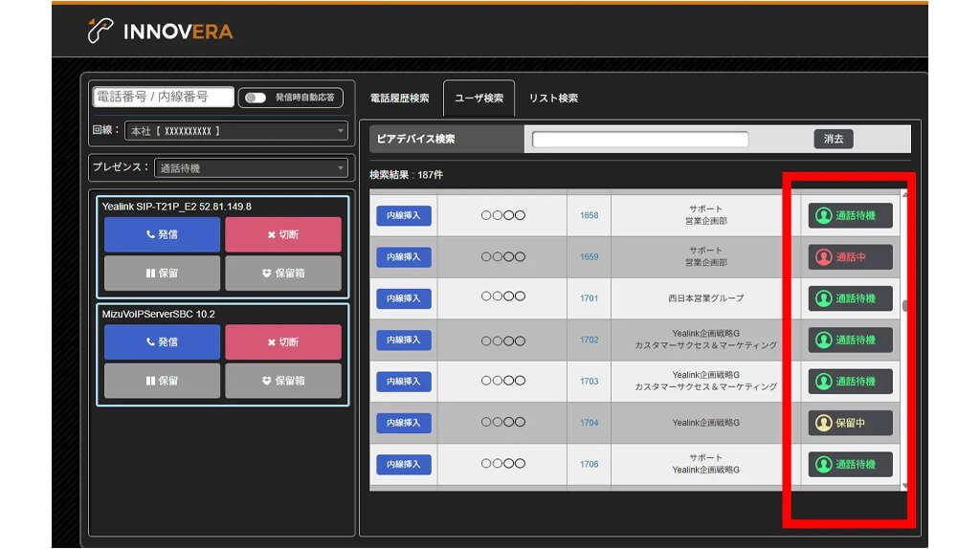980x549 pixels.
Task: Click the 通話待機 status icon for 1701
Action: pos(824,298)
